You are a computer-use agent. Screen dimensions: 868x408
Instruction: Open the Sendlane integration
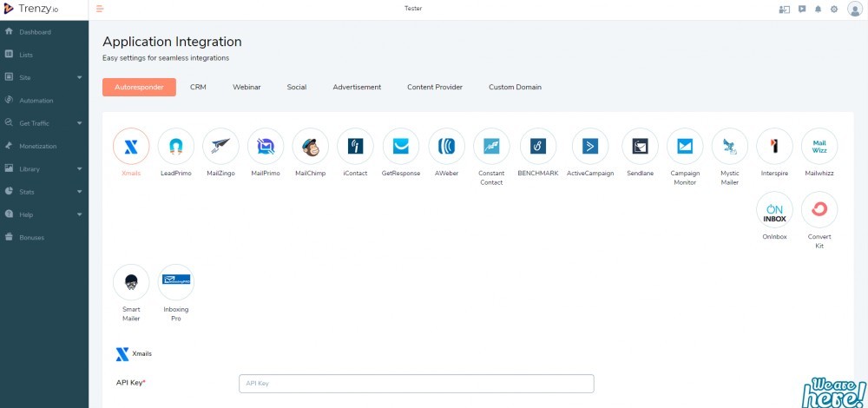pos(640,146)
